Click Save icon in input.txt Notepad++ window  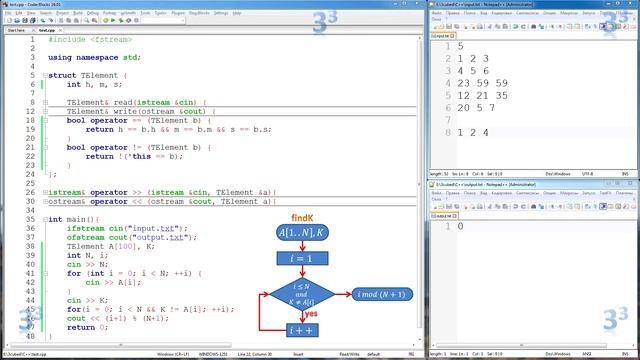click(449, 27)
